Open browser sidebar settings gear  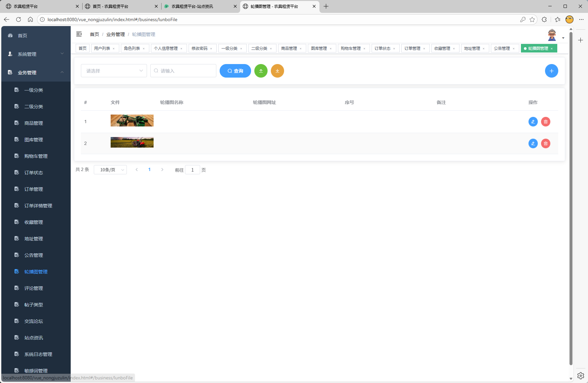click(x=581, y=376)
